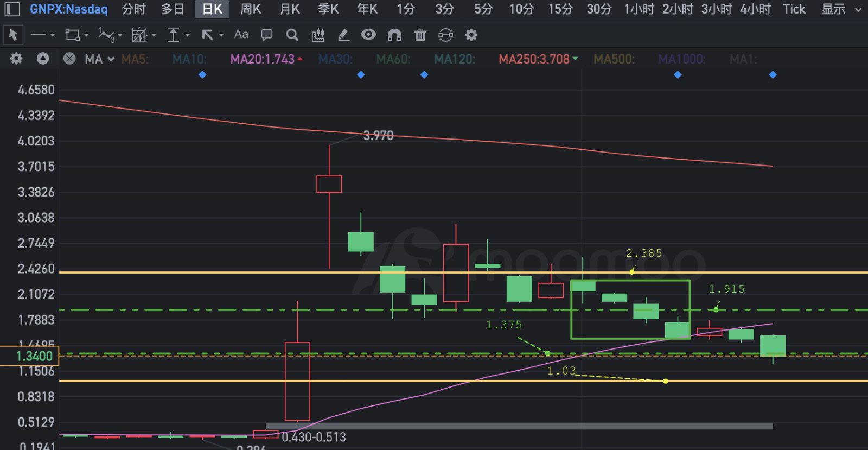This screenshot has height=450, width=868.
Task: Select the straight line drawing tool
Action: coord(38,35)
